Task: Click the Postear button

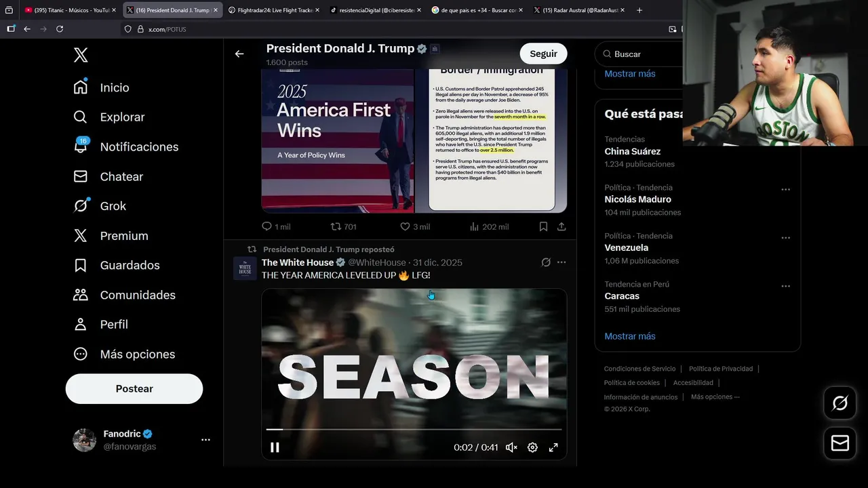Action: [134, 388]
